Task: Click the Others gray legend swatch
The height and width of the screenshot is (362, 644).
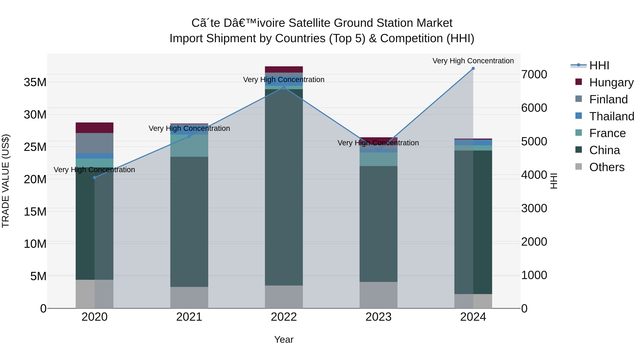Action: (579, 167)
